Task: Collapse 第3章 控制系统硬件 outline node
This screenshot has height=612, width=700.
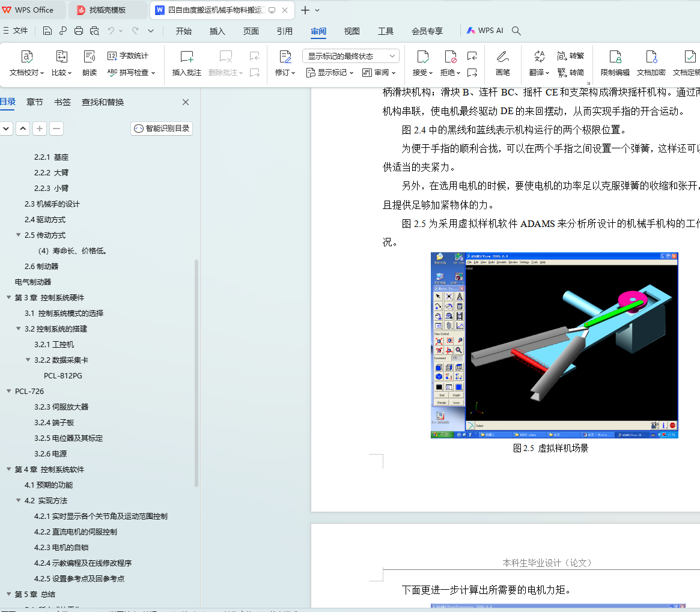Action: (x=8, y=297)
